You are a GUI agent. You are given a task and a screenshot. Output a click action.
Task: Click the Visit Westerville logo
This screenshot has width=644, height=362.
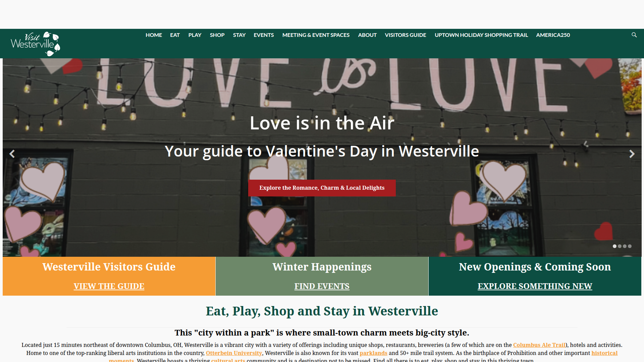tap(35, 44)
